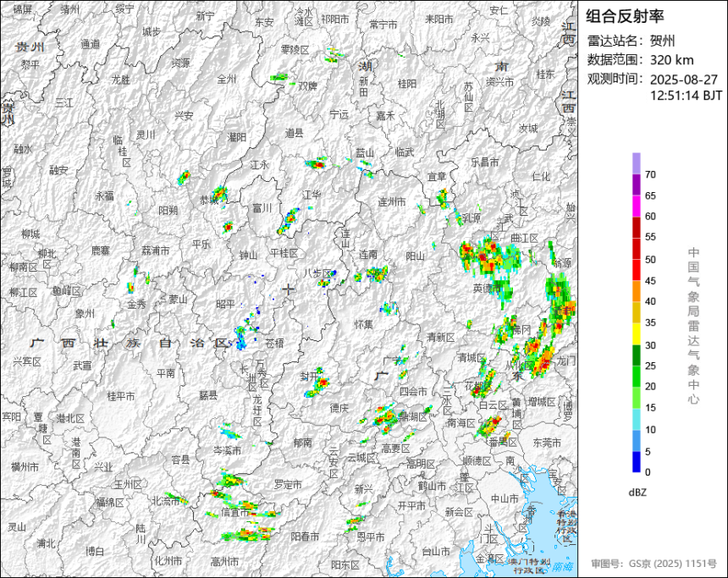The width and height of the screenshot is (728, 578).
Task: Pick the dark blue 0–5 legend segment
Action: (x=637, y=462)
